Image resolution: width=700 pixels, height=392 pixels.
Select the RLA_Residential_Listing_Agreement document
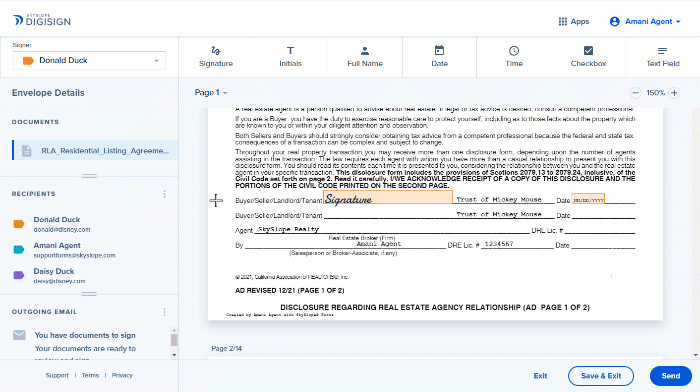click(x=95, y=150)
